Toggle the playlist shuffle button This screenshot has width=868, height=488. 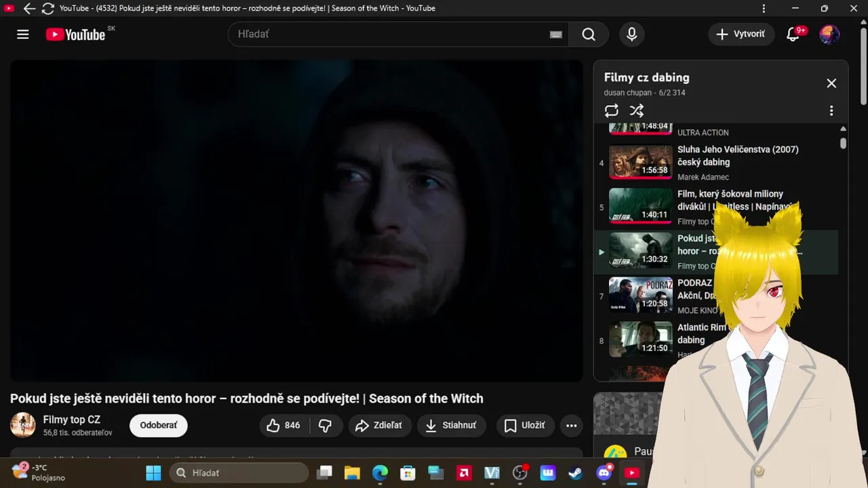637,110
